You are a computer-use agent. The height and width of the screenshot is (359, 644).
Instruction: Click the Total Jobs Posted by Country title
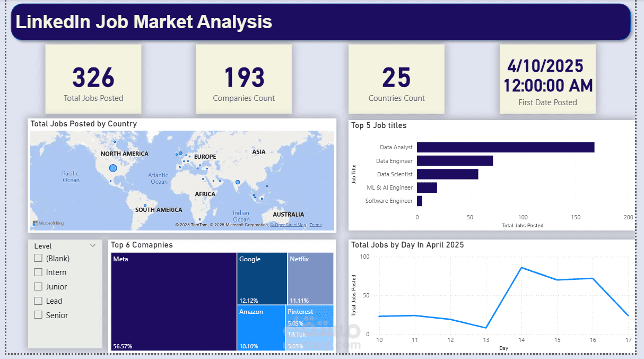84,124
